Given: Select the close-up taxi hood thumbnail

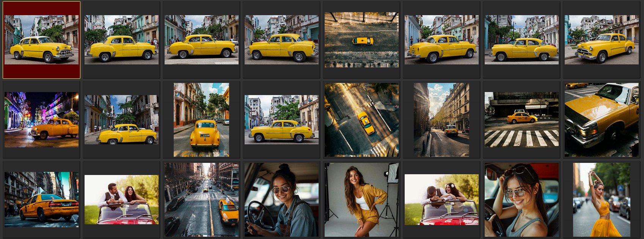Looking at the screenshot, I should [602, 120].
